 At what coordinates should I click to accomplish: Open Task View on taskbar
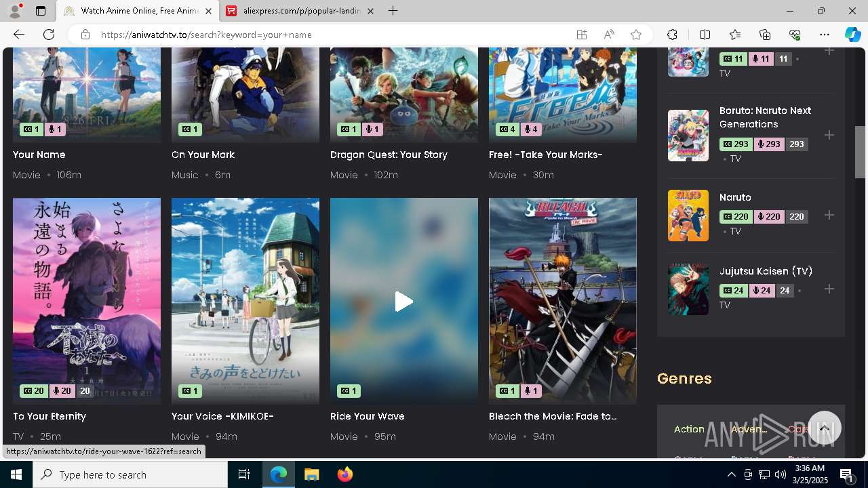point(244,474)
